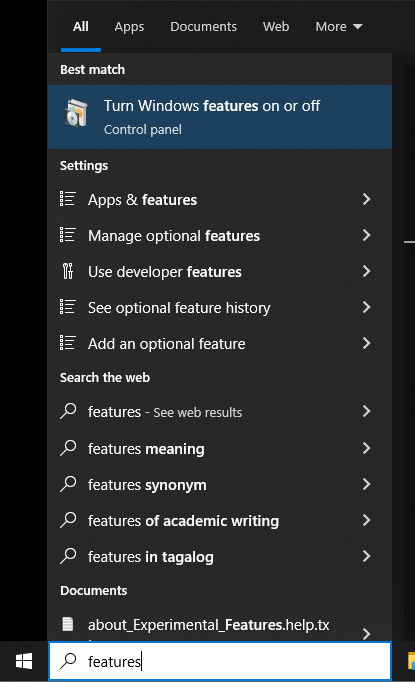Click the Apps & features list icon

tap(67, 199)
